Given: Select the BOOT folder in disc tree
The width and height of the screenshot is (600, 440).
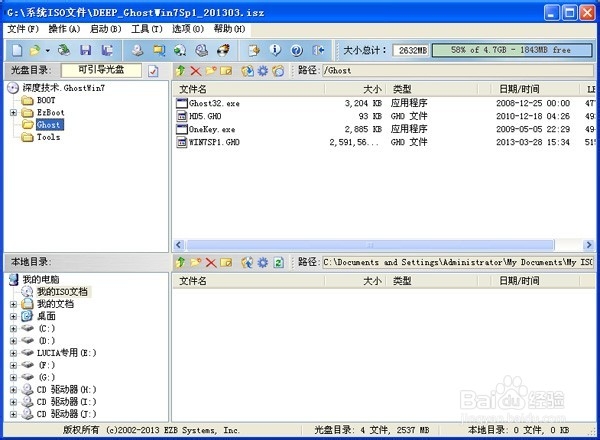Looking at the screenshot, I should click(46, 100).
